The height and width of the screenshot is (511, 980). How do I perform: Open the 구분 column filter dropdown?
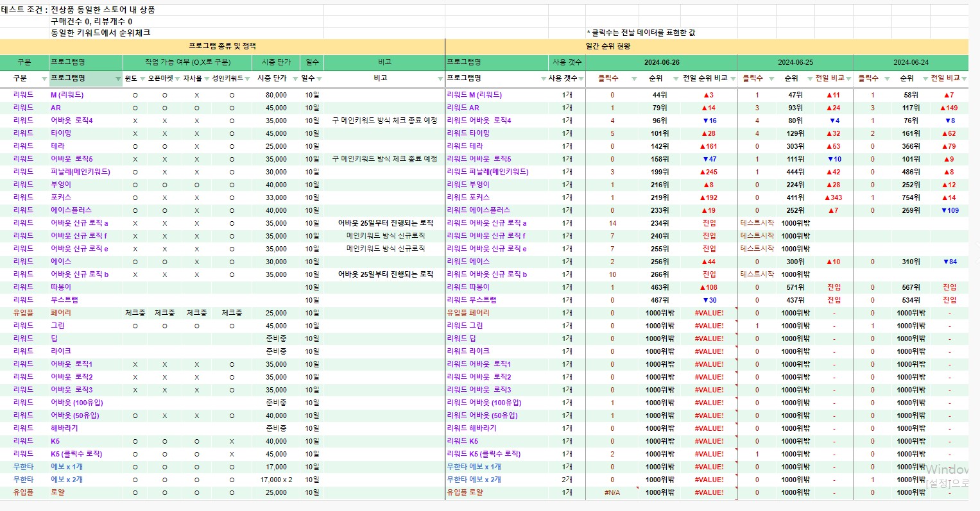coord(44,79)
